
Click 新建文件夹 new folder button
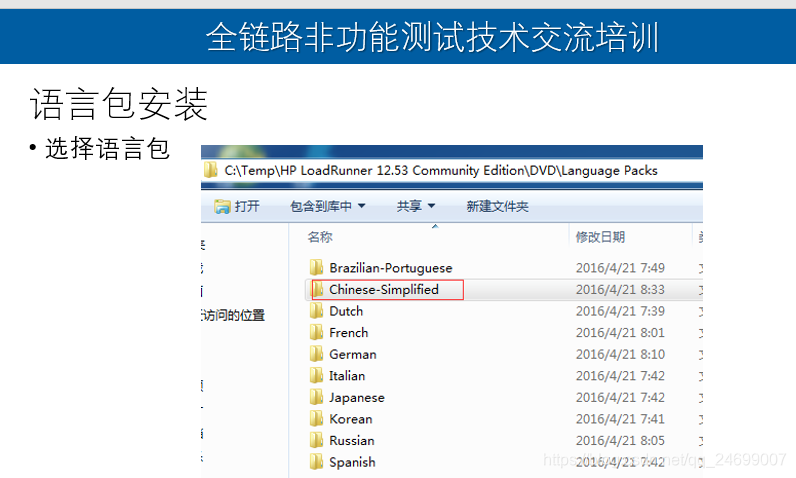tap(498, 207)
